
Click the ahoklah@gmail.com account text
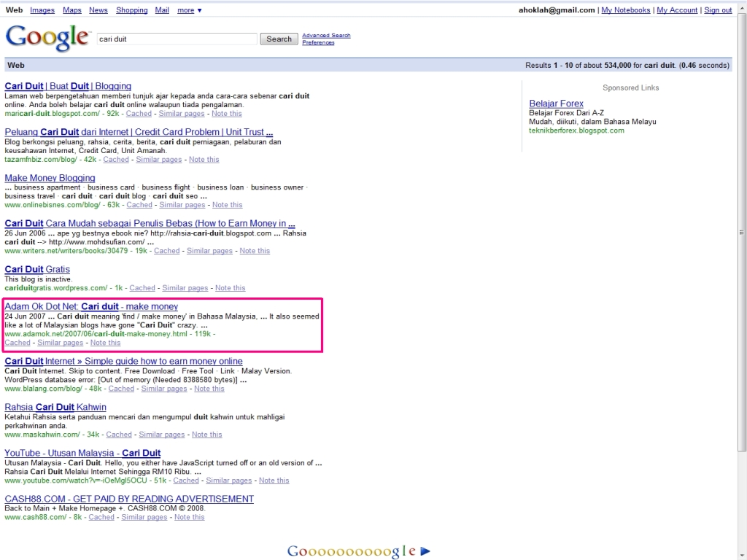557,10
